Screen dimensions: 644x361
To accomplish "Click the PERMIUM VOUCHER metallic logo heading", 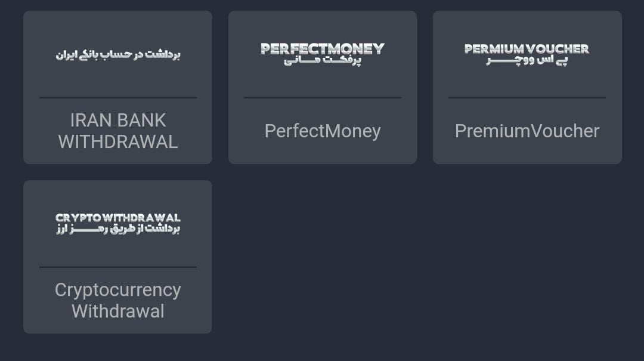I will (x=527, y=48).
